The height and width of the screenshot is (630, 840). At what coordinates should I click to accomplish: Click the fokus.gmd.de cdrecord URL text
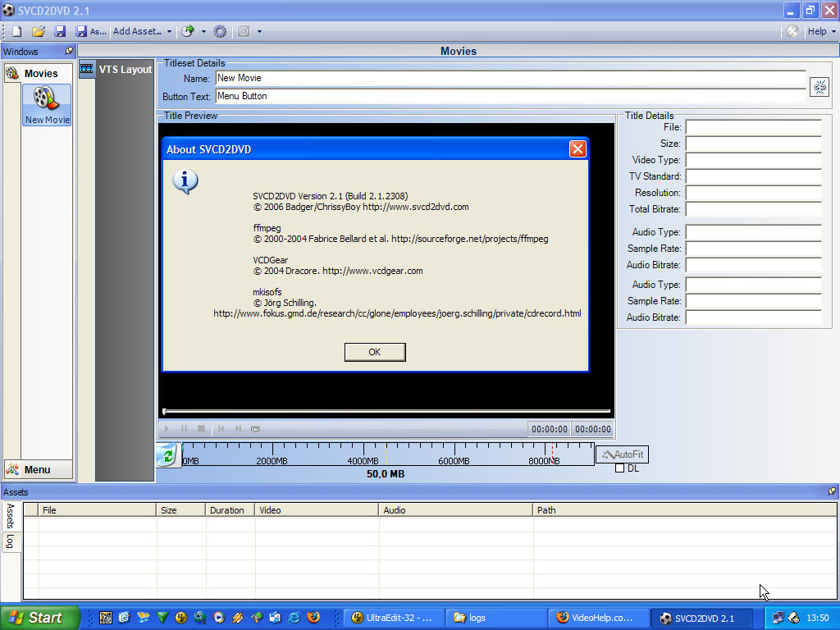click(x=397, y=313)
